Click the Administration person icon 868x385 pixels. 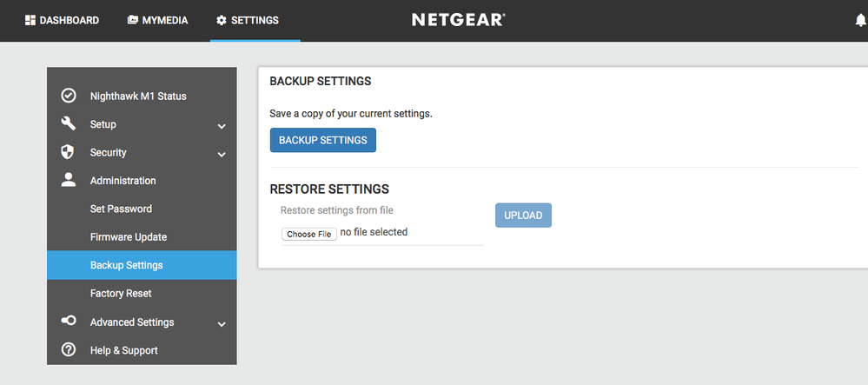tap(68, 180)
